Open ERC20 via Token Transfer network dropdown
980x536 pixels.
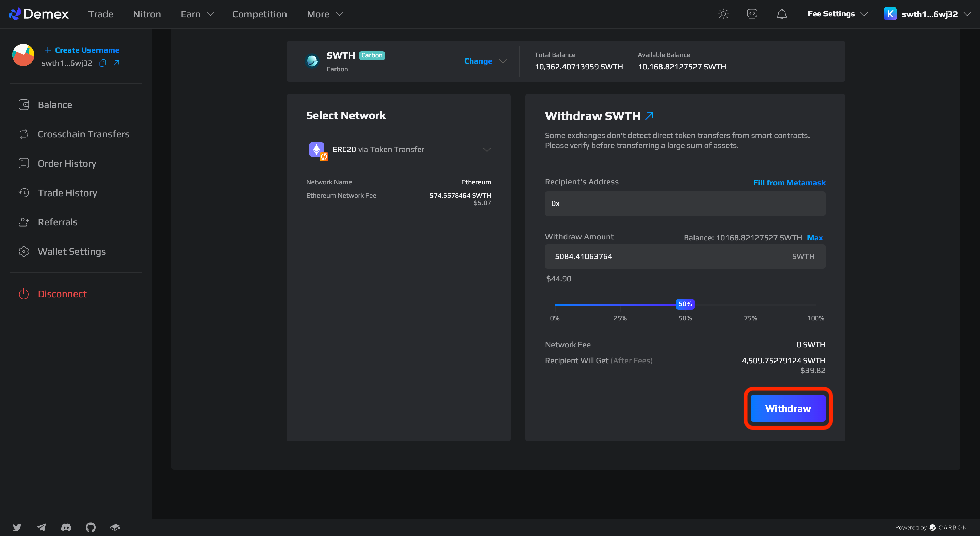[x=398, y=149]
